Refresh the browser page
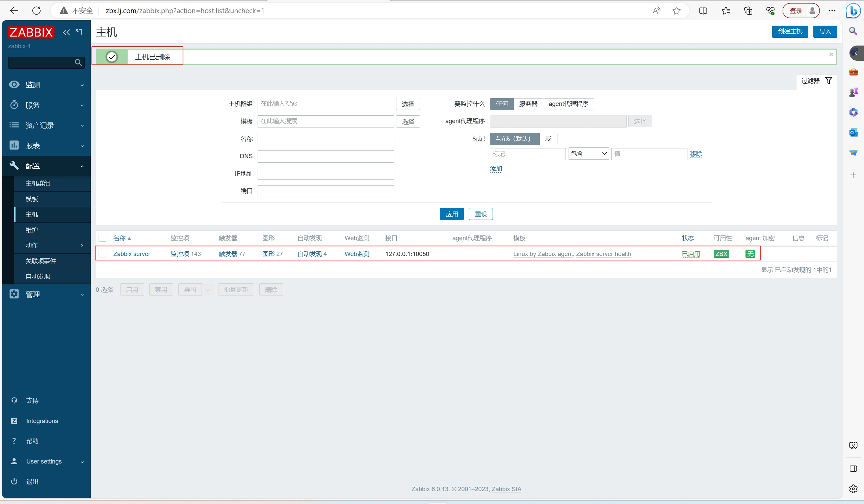Screen dimensions: 864x504 tap(36, 10)
